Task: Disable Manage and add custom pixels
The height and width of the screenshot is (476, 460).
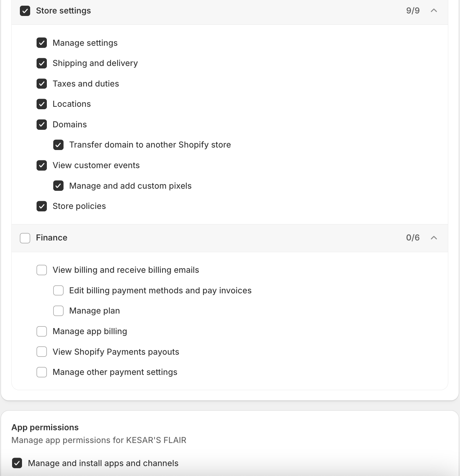Action: pos(58,186)
